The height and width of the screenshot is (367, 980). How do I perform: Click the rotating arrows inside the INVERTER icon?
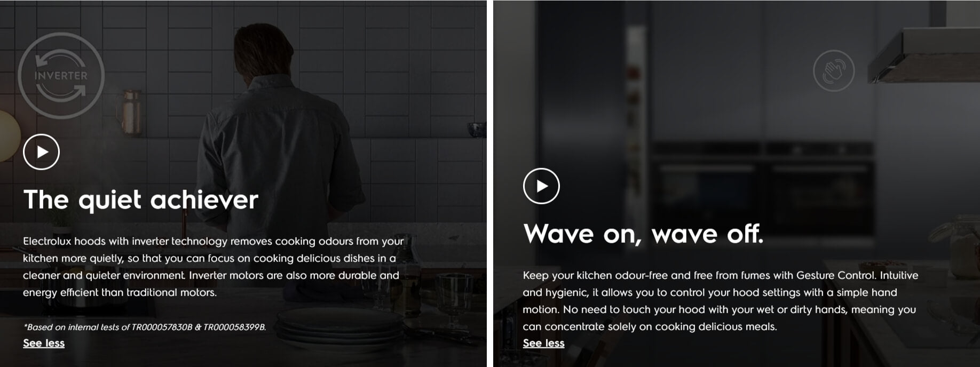[x=61, y=75]
